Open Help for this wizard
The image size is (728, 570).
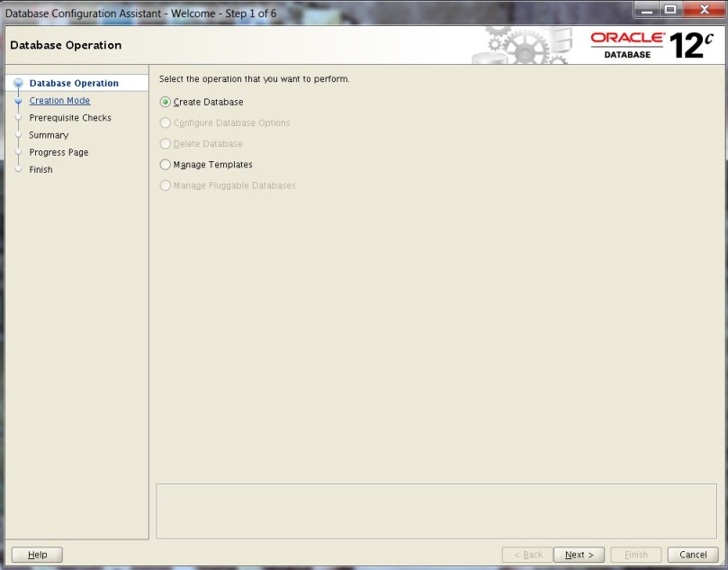[x=37, y=555]
